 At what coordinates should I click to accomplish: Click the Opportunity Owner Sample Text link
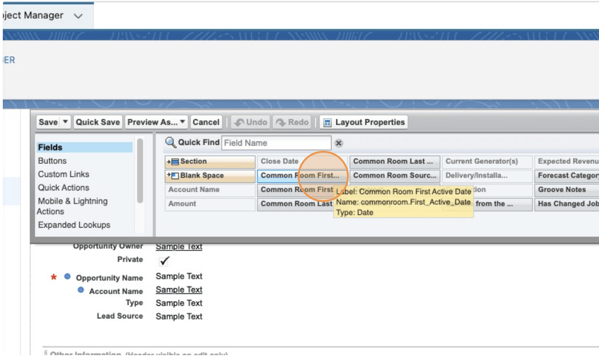click(x=179, y=247)
